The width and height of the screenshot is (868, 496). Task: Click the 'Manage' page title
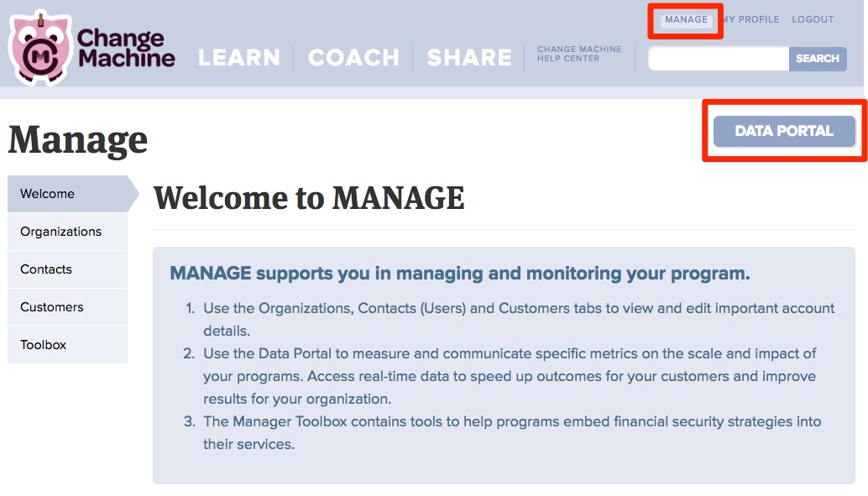click(x=78, y=139)
